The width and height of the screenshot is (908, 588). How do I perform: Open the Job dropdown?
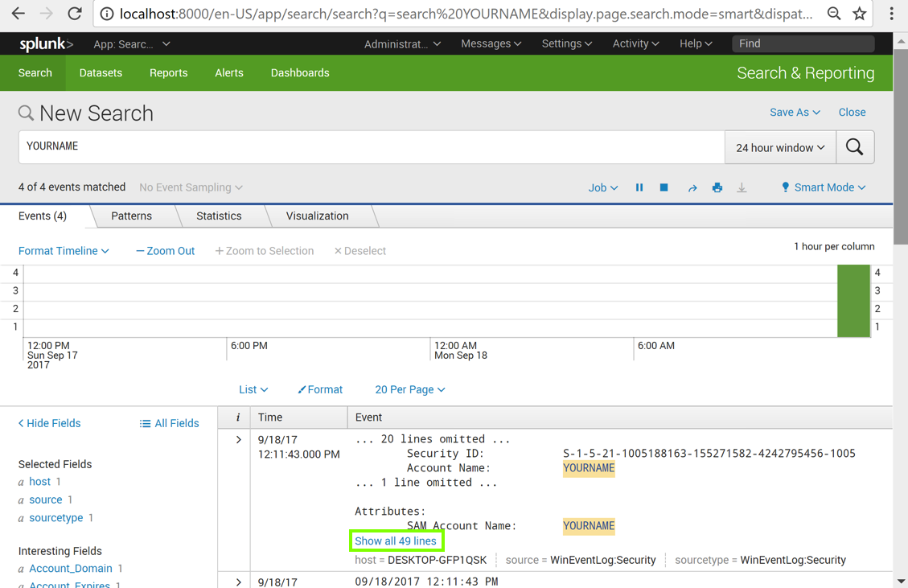pyautogui.click(x=603, y=187)
